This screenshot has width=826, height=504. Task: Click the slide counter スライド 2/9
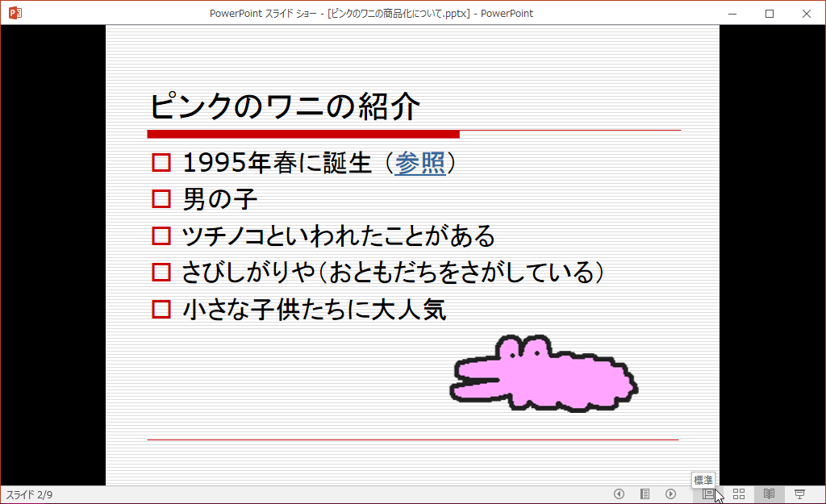(x=29, y=494)
